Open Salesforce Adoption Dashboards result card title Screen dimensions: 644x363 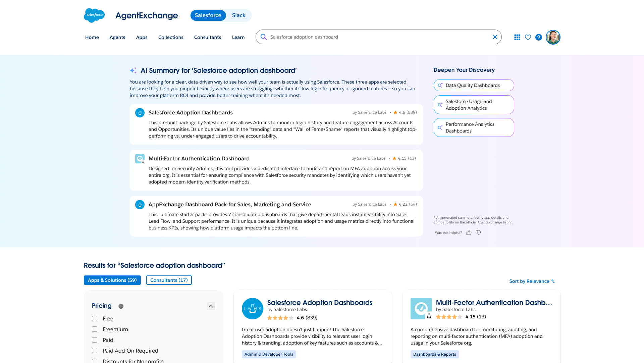(320, 303)
